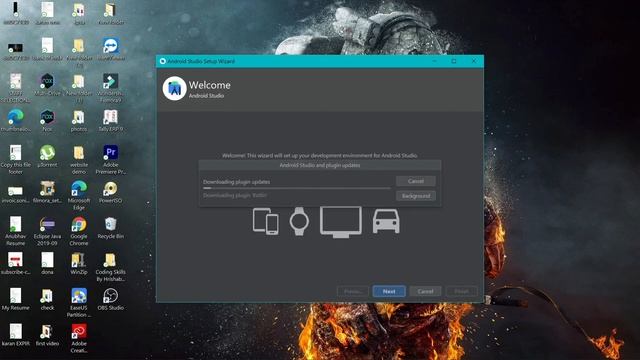Select the Anubhav Resume file

(x=16, y=231)
